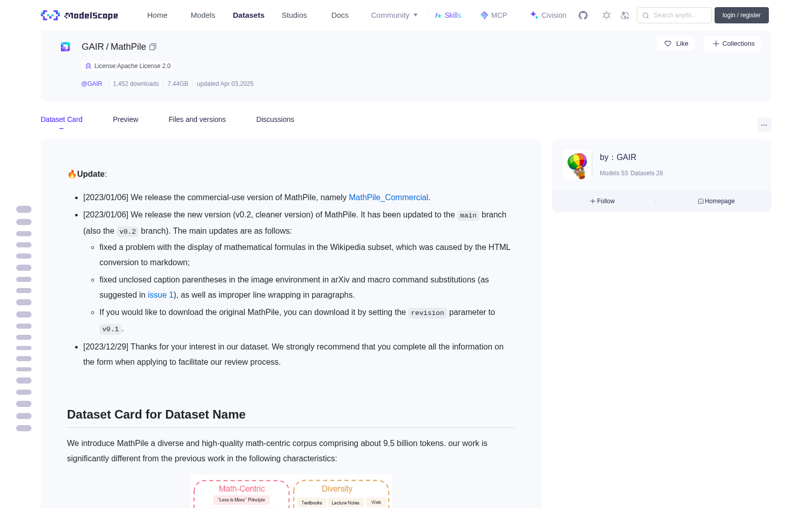
Task: Select the Dataset Card tab
Action: [x=61, y=119]
